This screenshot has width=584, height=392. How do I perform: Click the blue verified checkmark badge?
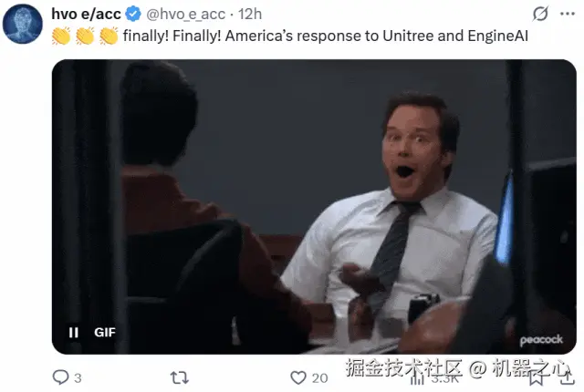pyautogui.click(x=133, y=15)
